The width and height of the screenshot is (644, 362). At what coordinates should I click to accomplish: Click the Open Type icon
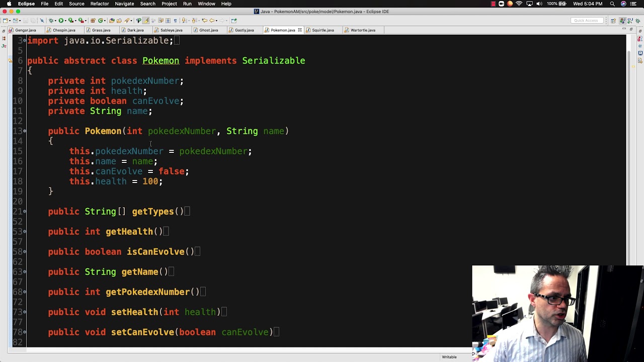coord(112,20)
